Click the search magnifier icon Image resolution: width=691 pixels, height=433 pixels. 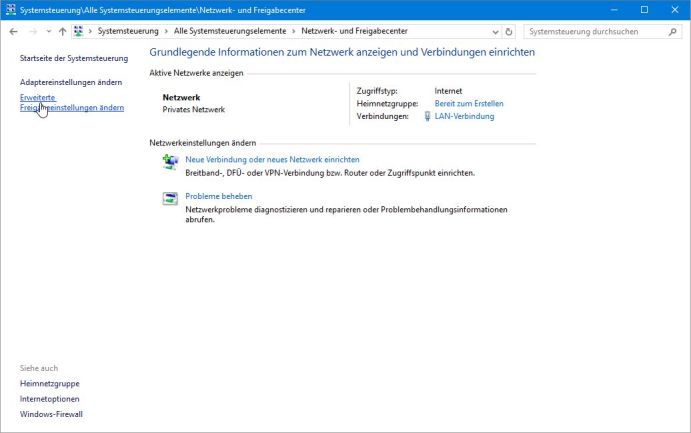(672, 32)
